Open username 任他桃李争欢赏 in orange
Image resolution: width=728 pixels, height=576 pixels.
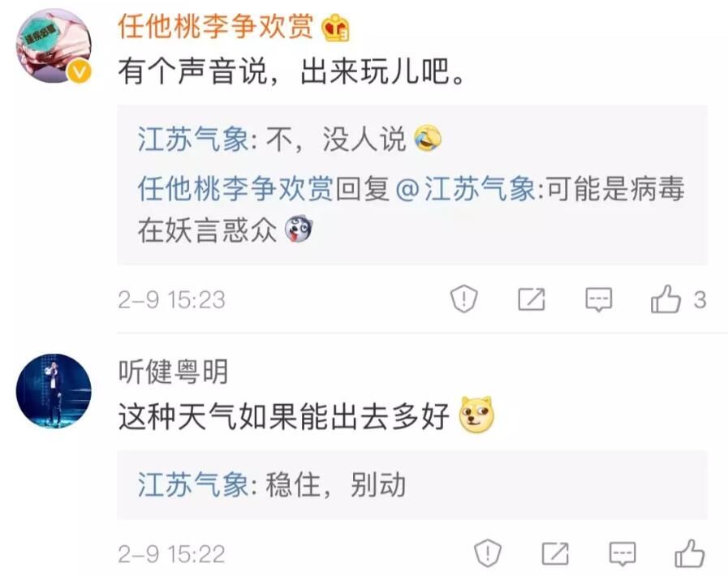tap(216, 26)
